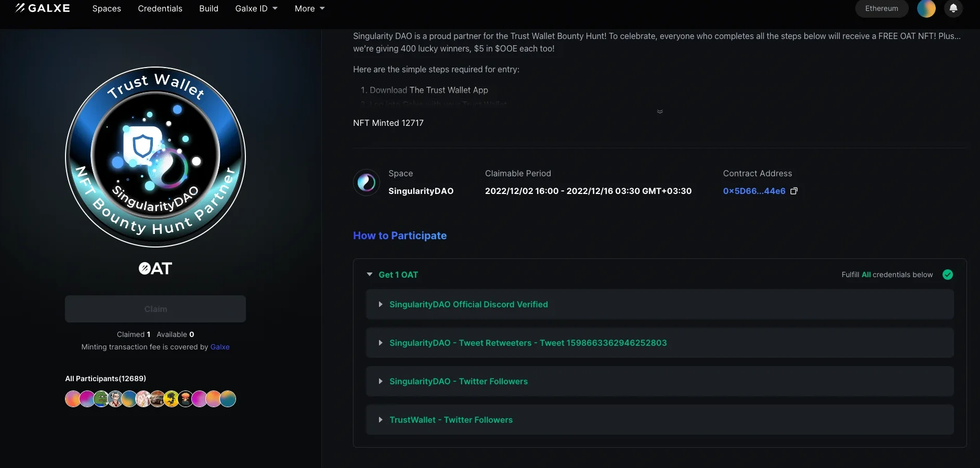Click Fulfill All credentials below text

[887, 275]
